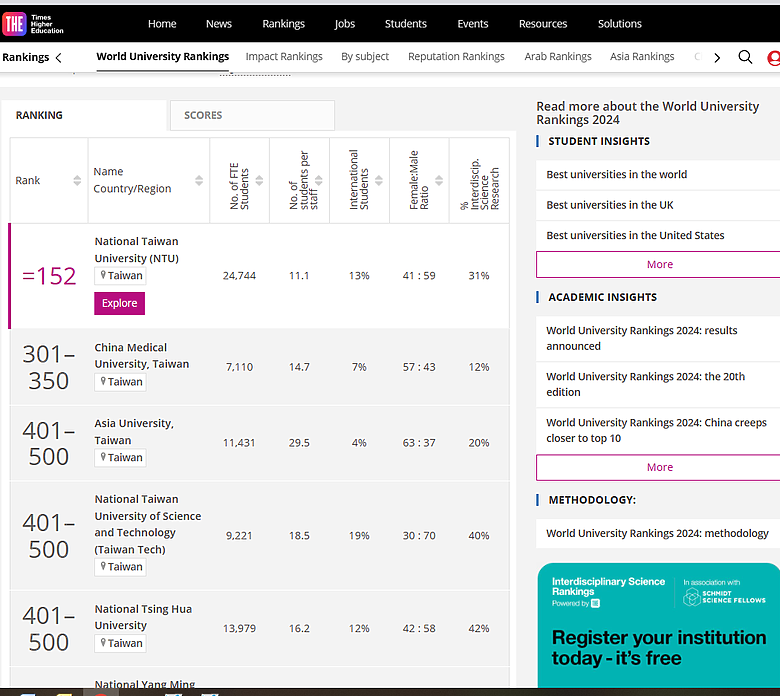
Task: Open the search magnifier icon
Action: tap(745, 57)
